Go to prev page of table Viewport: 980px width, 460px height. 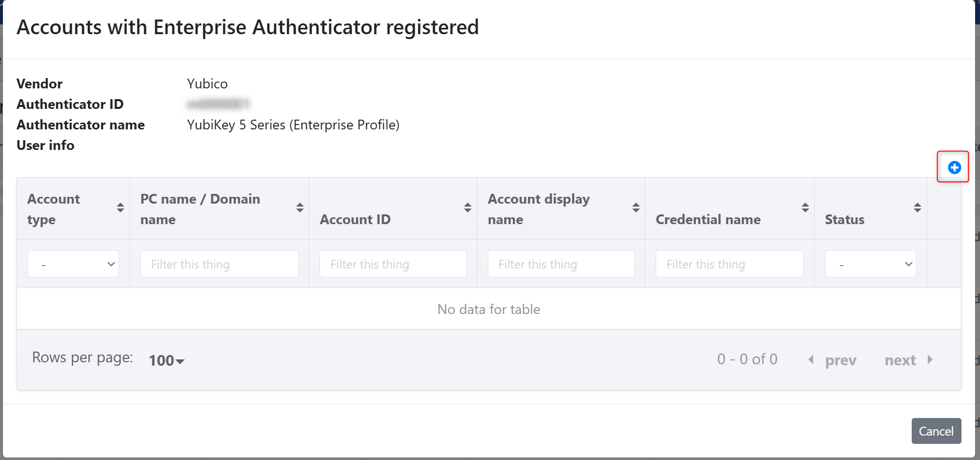point(833,360)
